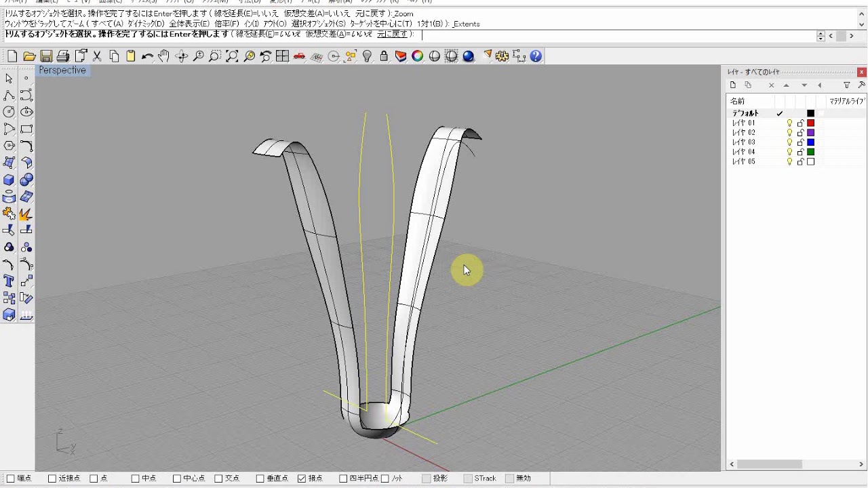Click the light bulb Hide objects icon
Screen dimensions: 868x488
point(367,56)
